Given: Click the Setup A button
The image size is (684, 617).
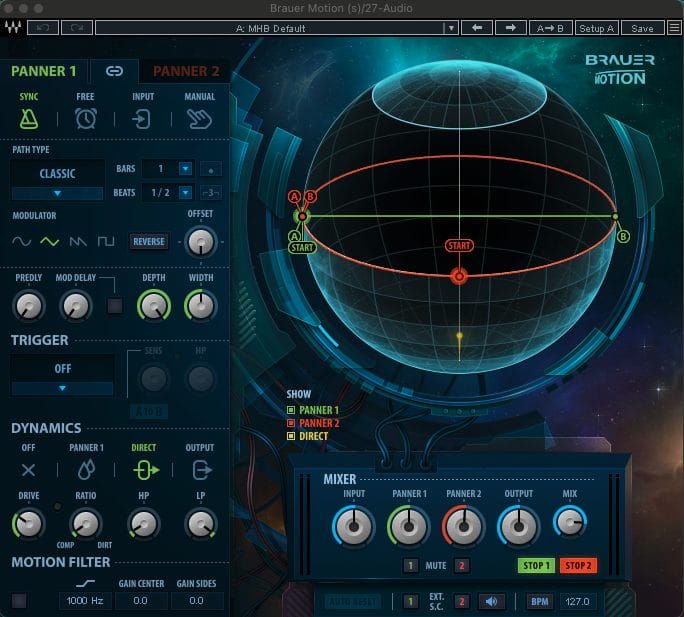Looking at the screenshot, I should (x=596, y=28).
